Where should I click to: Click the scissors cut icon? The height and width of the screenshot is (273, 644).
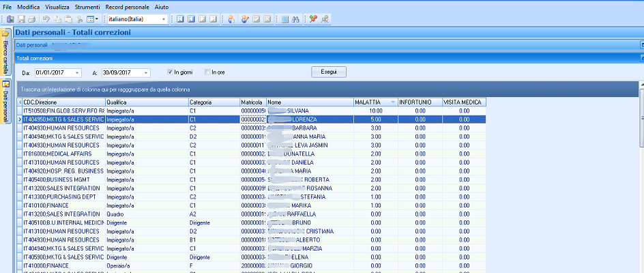click(80, 19)
